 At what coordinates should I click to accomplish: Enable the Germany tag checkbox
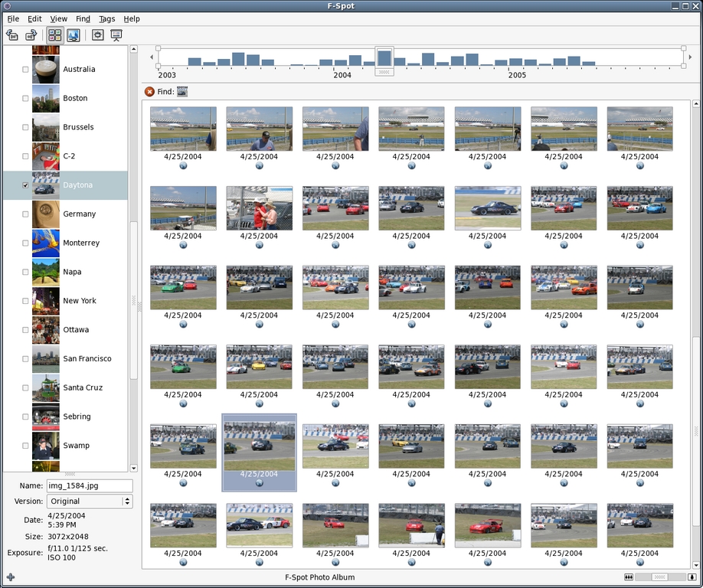[x=25, y=214]
